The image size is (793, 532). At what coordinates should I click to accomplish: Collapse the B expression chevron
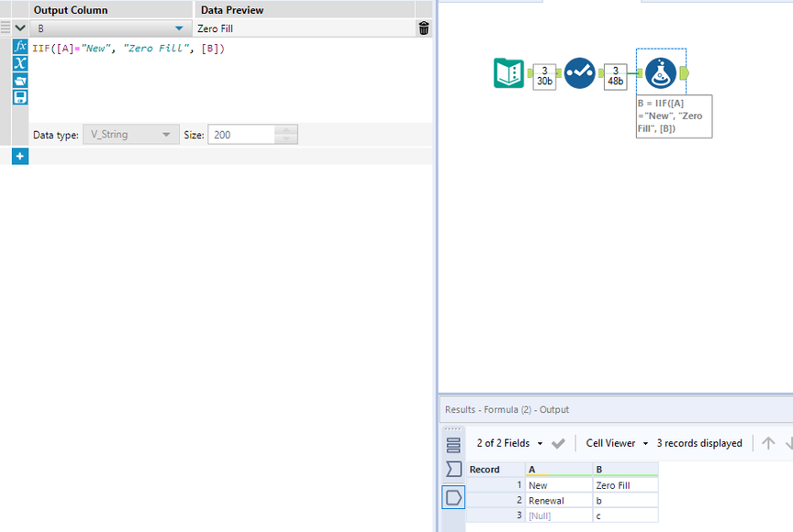[20, 28]
